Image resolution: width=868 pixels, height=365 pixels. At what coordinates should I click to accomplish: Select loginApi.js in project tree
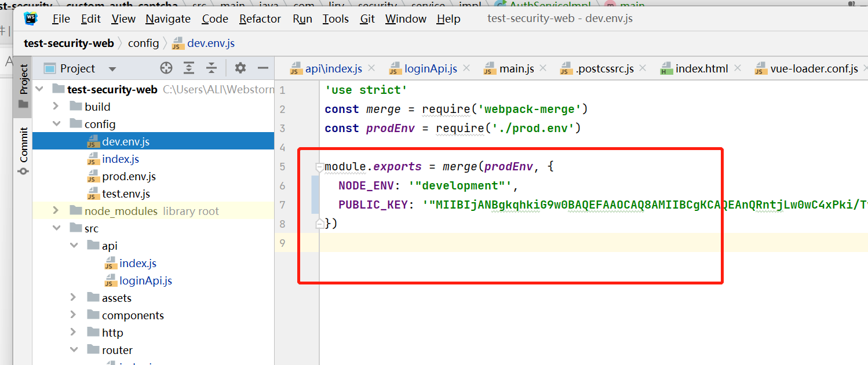(x=153, y=280)
